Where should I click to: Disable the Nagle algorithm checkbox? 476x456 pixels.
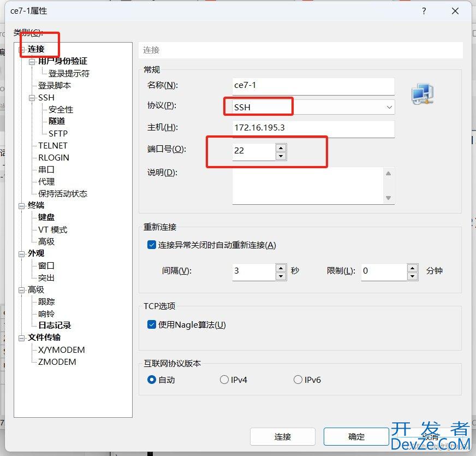pyautogui.click(x=152, y=325)
